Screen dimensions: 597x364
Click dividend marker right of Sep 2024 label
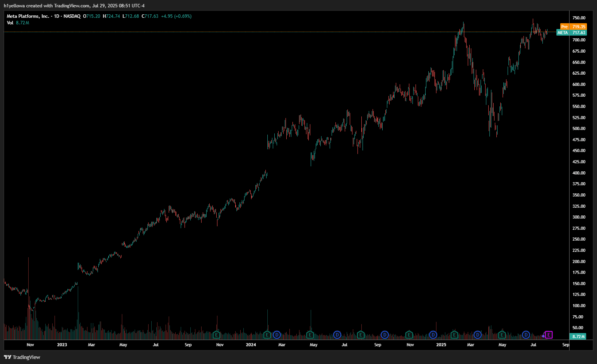click(385, 335)
